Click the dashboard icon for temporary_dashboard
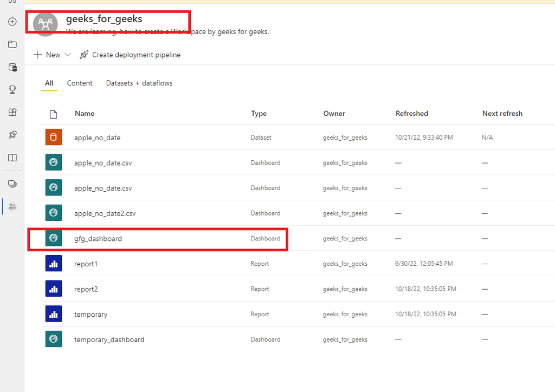This screenshot has height=392, width=555. [x=54, y=339]
